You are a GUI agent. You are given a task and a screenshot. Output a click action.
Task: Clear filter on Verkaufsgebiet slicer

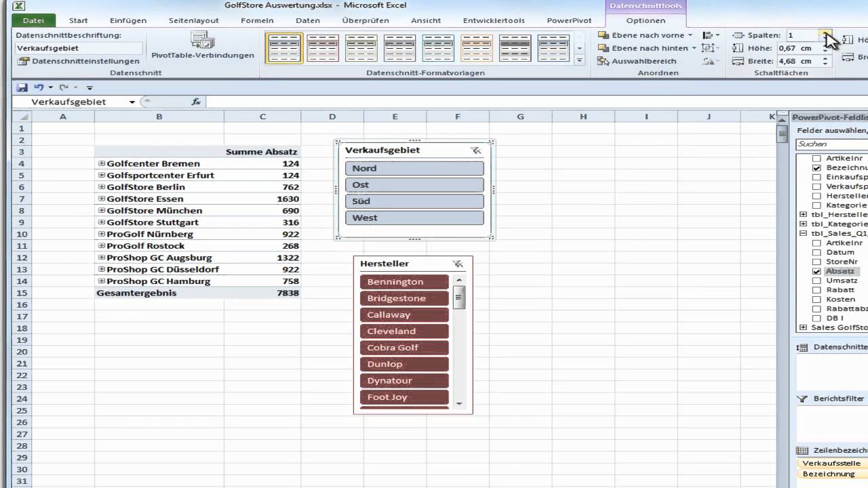coord(476,150)
